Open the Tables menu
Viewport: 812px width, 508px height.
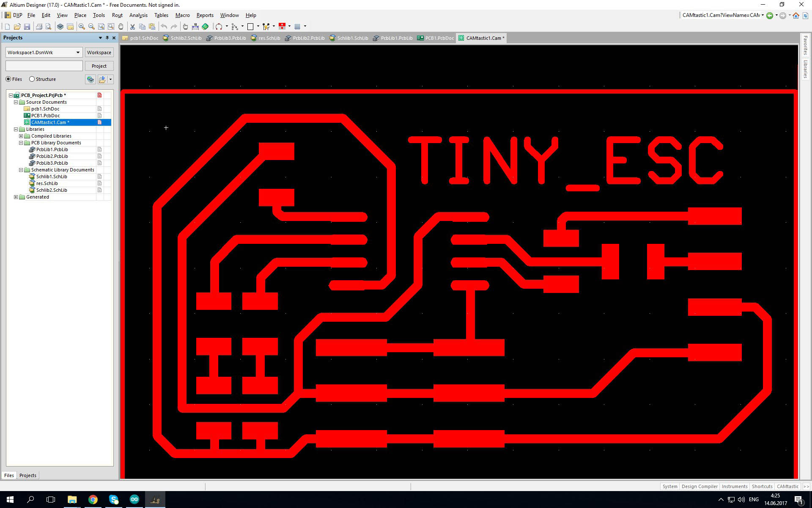(x=161, y=15)
